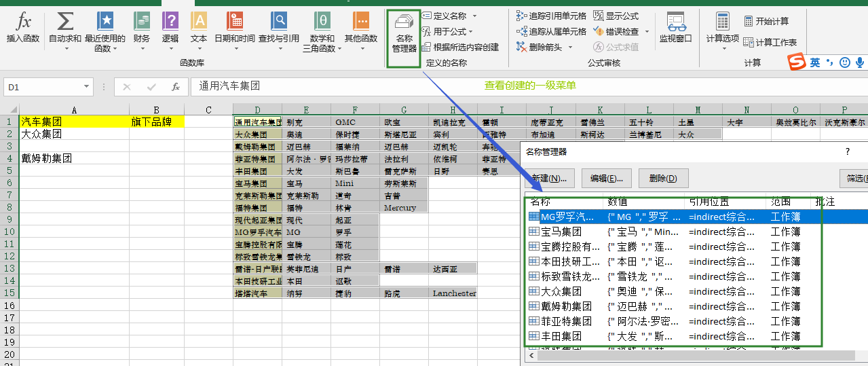Select row 16 header
This screenshot has height=366, width=868.
pos(10,306)
